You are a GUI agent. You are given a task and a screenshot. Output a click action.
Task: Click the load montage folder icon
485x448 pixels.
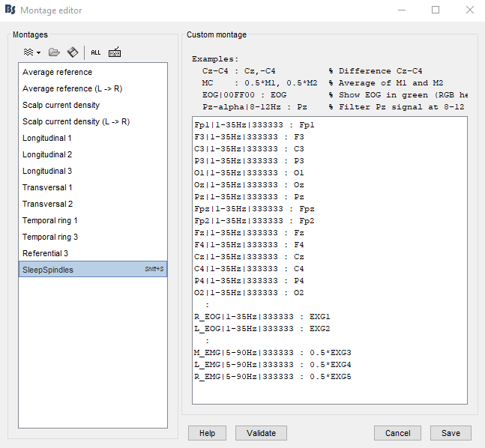[x=54, y=52]
